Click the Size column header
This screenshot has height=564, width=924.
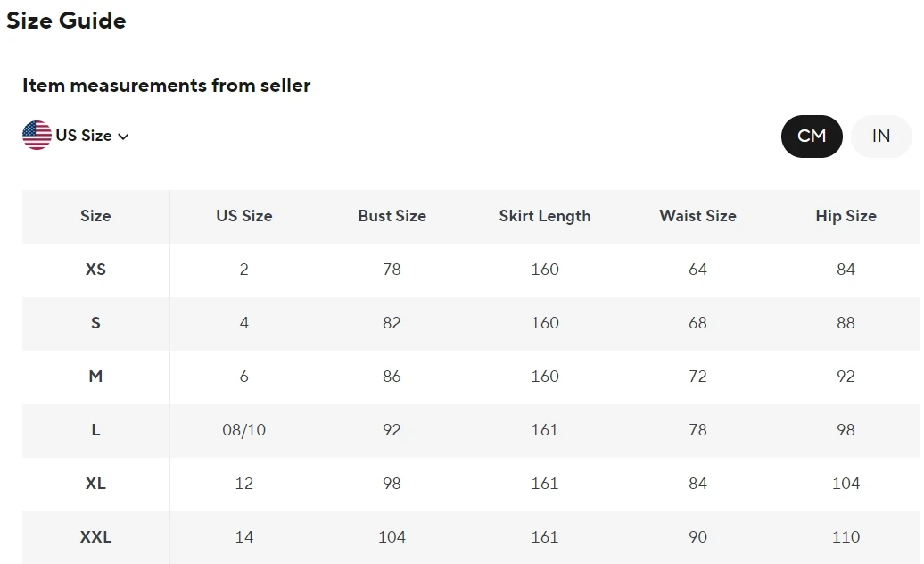click(x=95, y=216)
